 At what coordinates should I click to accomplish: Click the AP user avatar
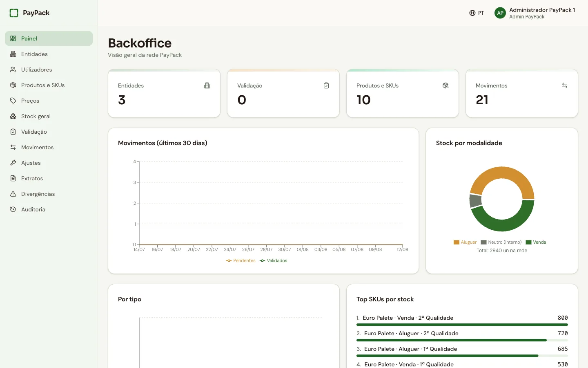coord(500,13)
